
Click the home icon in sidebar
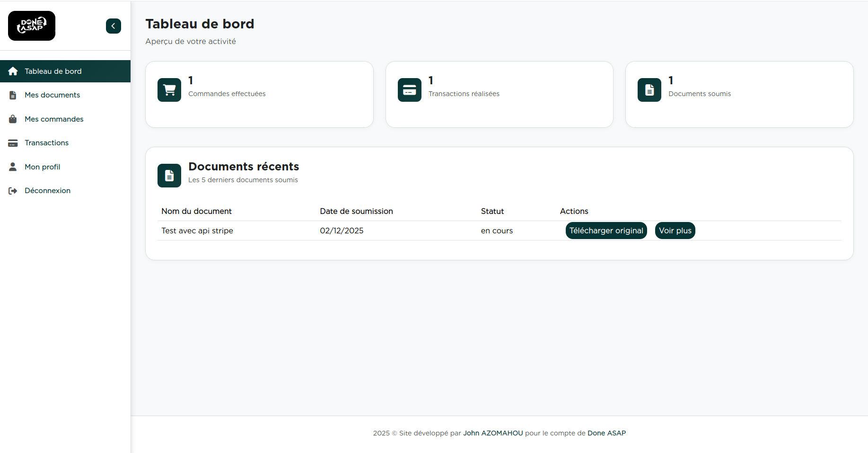click(x=13, y=71)
